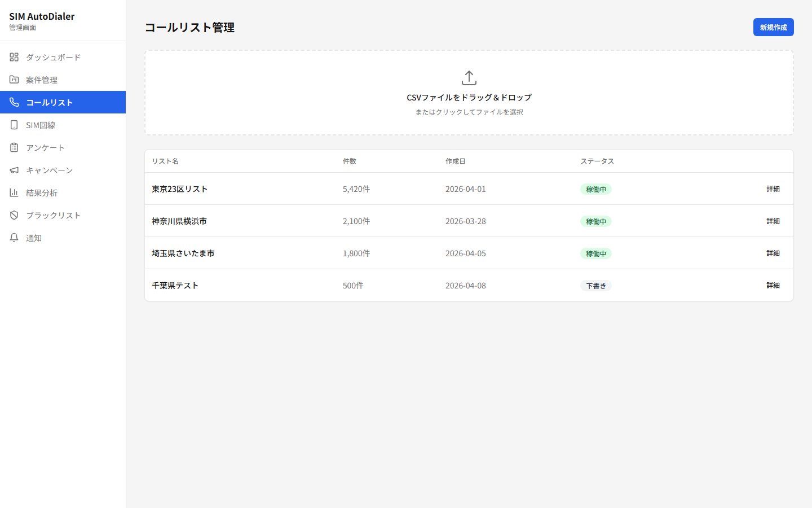This screenshot has height=508, width=812.
Task: Click the 作成日 column header
Action: coord(456,161)
